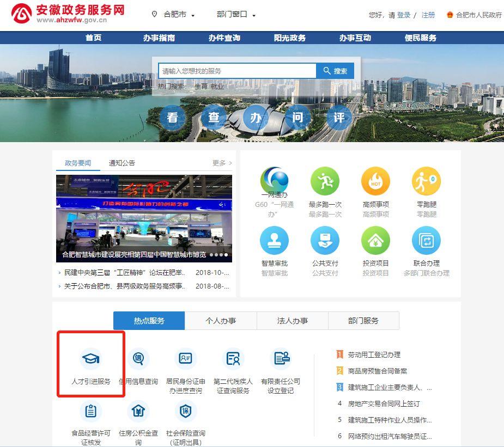Click the 生育 hot search keyword
This screenshot has height=447, width=504.
pyautogui.click(x=201, y=87)
